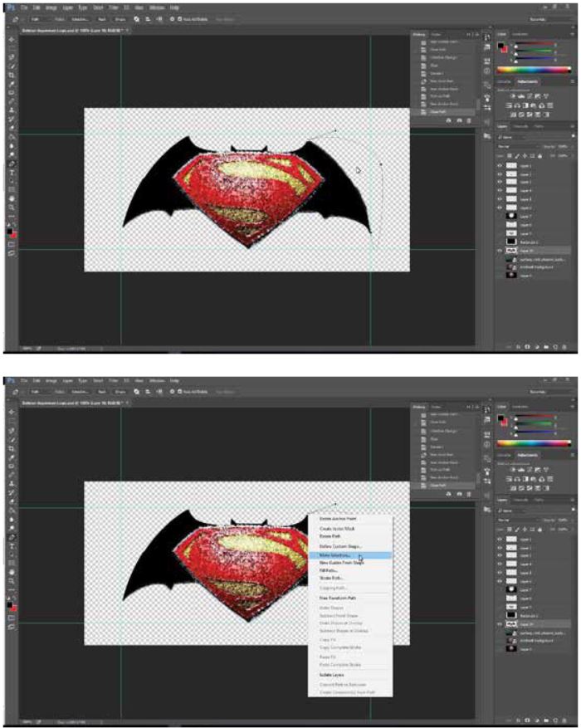Image resolution: width=581 pixels, height=728 pixels.
Task: Open layer filter kind dropdown in upper window
Action: tap(513, 138)
